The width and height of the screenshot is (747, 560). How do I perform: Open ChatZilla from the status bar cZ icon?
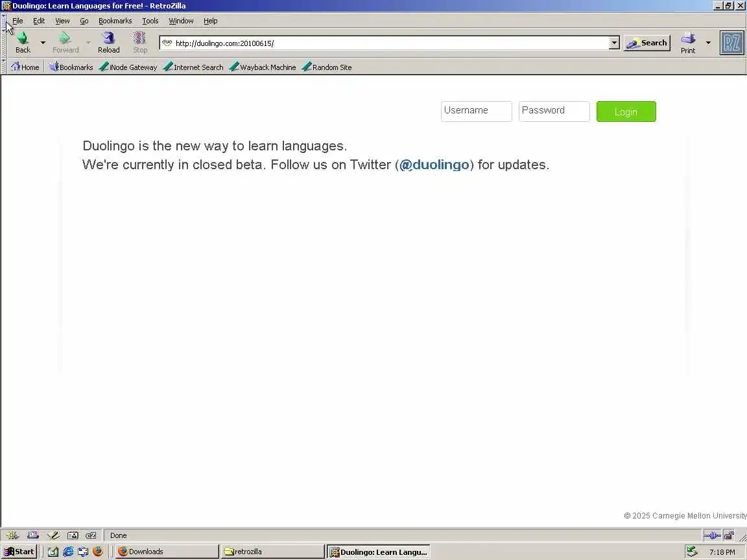click(x=91, y=535)
